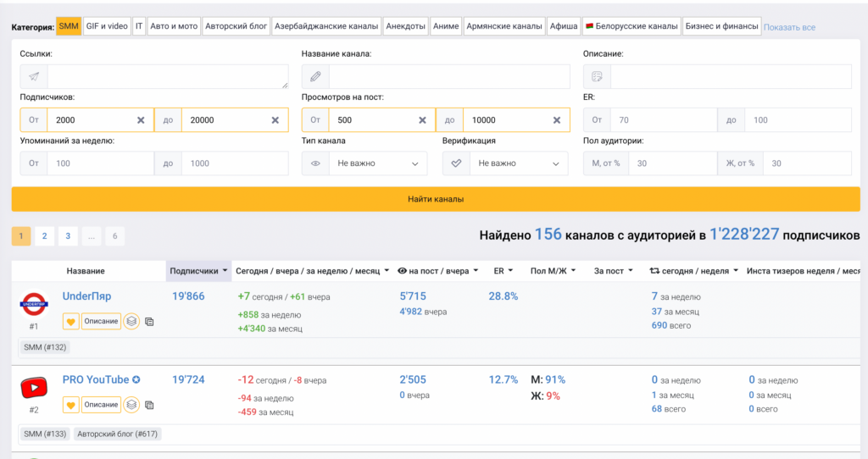This screenshot has width=868, height=459.
Task: Clear the subscribers maximum value 20000
Action: (275, 120)
